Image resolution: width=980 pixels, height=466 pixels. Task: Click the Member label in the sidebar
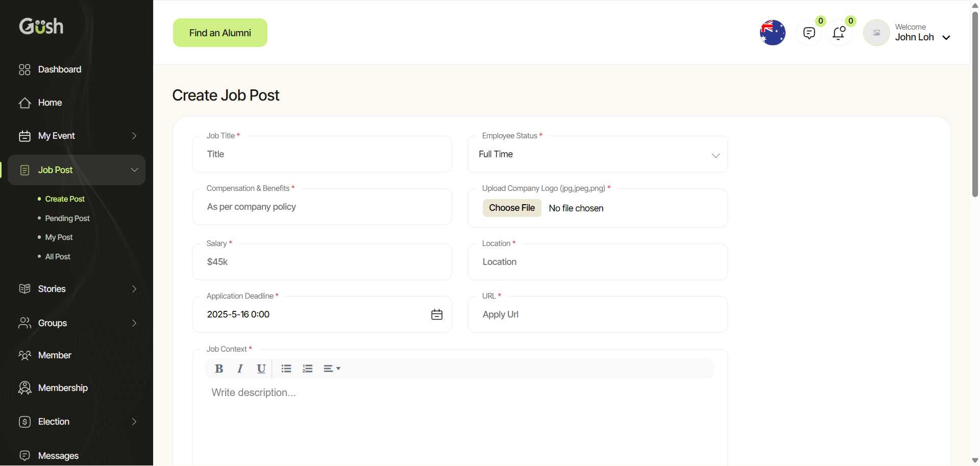pos(55,355)
